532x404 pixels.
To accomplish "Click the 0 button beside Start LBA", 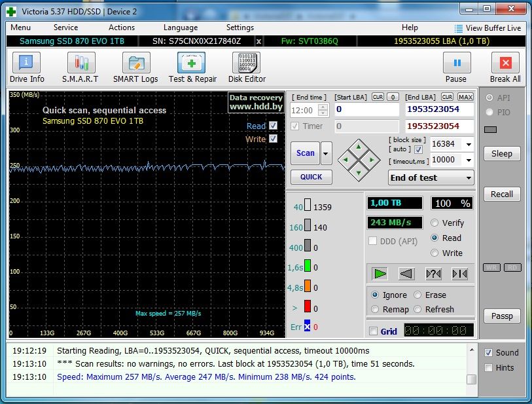I will pyautogui.click(x=393, y=97).
